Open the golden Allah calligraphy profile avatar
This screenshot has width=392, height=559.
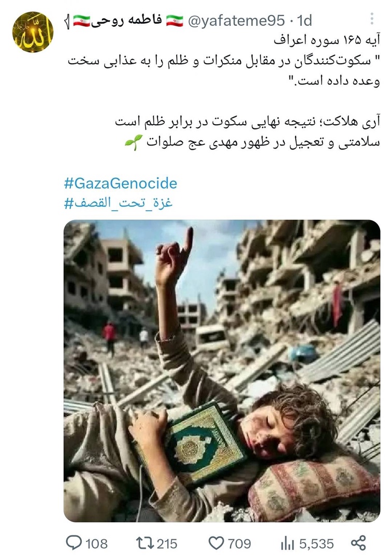point(33,33)
